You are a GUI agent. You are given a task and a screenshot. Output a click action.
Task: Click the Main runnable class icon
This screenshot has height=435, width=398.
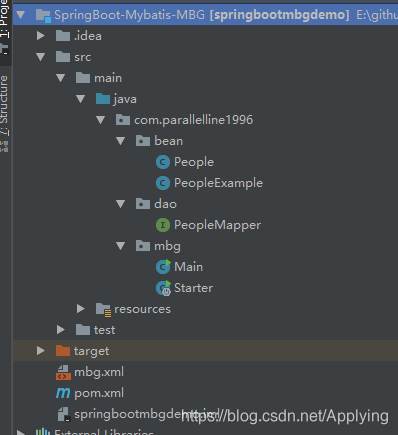point(163,267)
